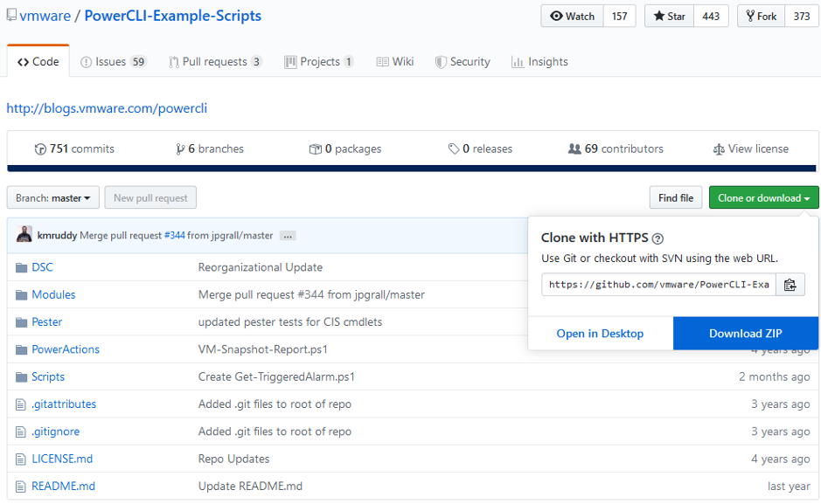Open the Branch: master dropdown

(52, 197)
